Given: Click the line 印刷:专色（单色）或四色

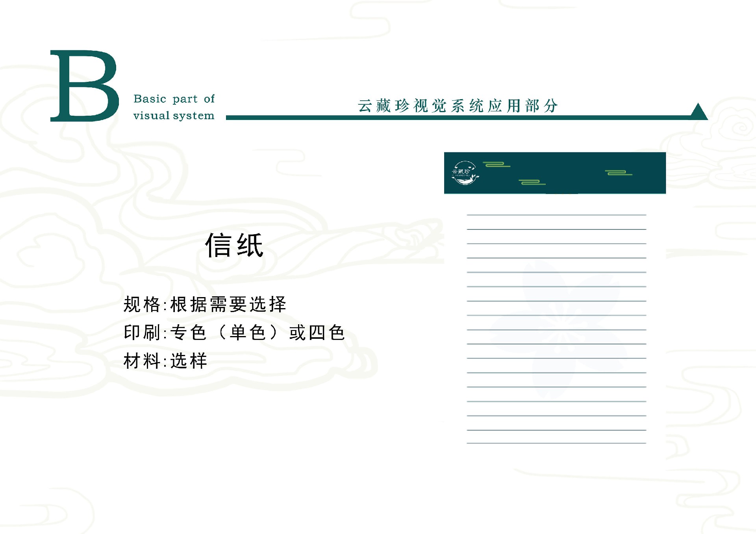Looking at the screenshot, I should [x=234, y=333].
